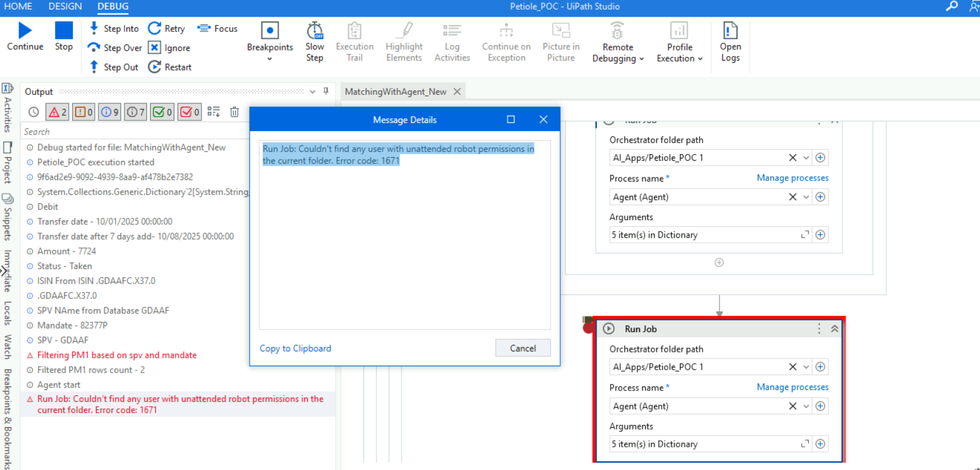
Task: Click the Output panel Search field
Action: [x=135, y=132]
